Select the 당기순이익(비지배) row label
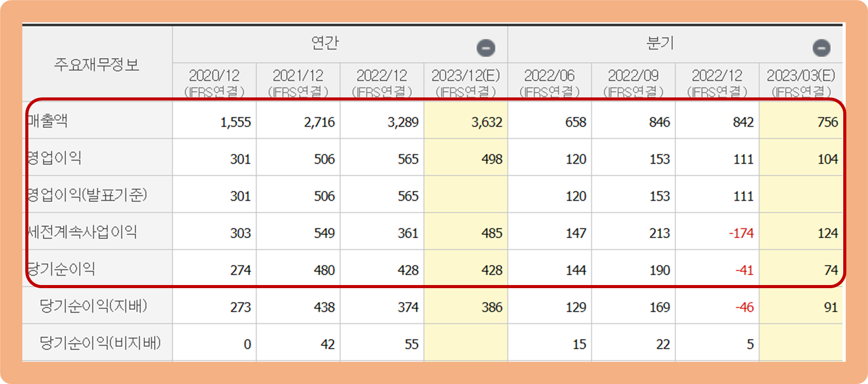 tap(100, 344)
